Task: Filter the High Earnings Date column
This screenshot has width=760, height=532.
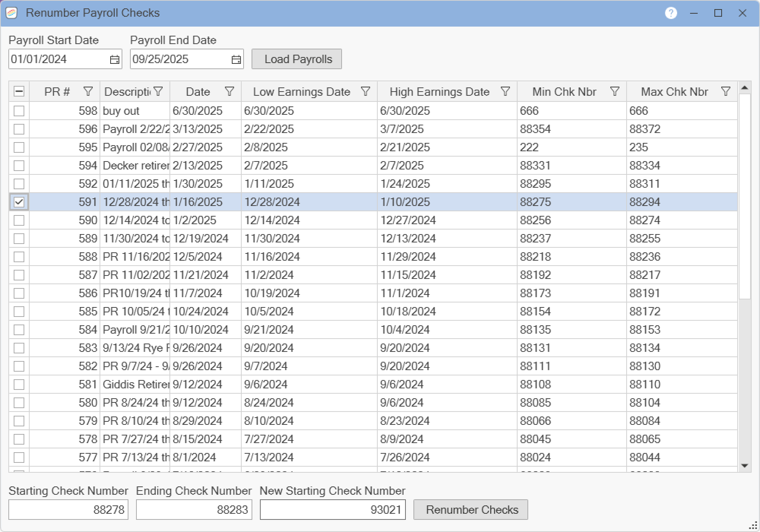Action: tap(505, 92)
